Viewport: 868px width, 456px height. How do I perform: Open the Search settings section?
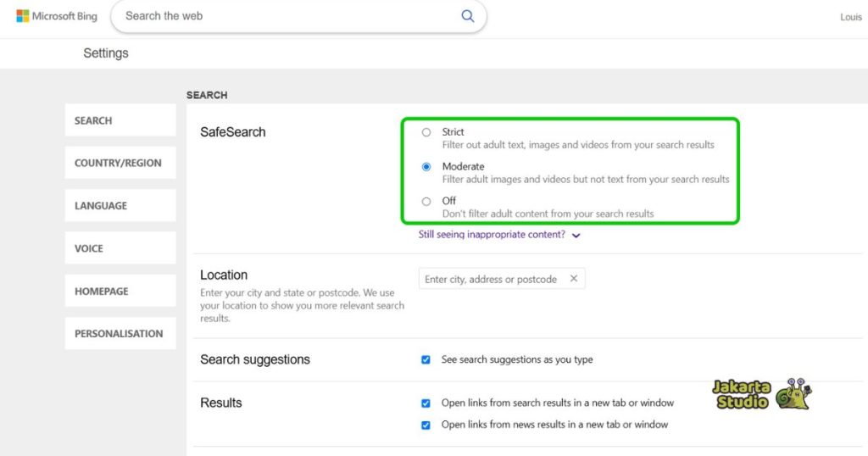(x=120, y=120)
